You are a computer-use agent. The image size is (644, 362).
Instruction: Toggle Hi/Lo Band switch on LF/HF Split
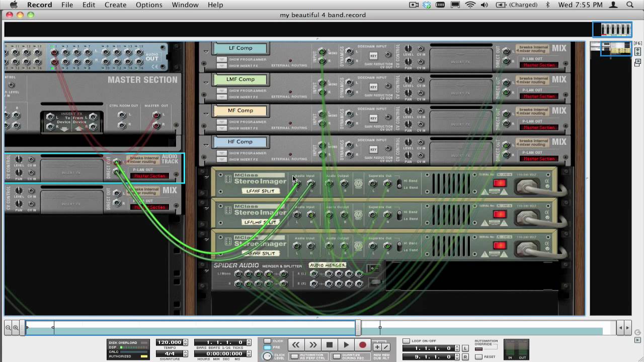(x=399, y=184)
